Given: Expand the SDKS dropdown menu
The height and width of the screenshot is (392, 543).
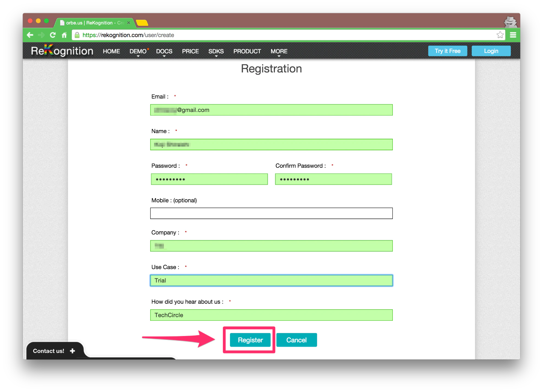Looking at the screenshot, I should [216, 51].
